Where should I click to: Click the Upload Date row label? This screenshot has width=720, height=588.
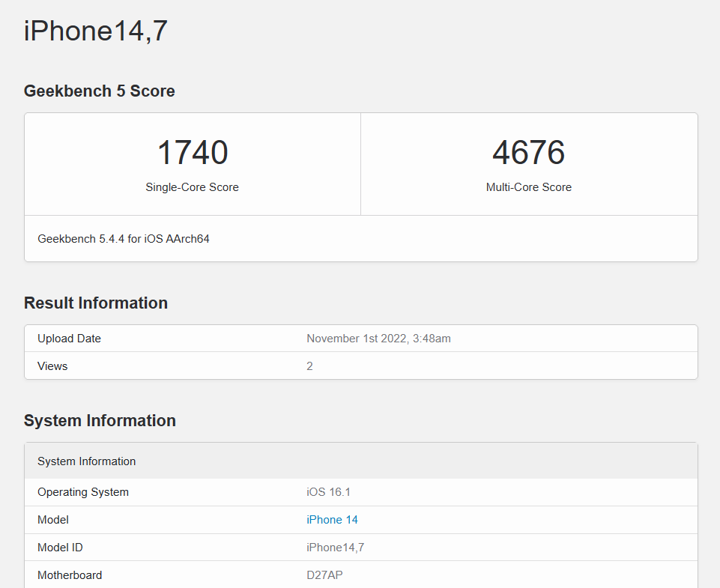[69, 339]
